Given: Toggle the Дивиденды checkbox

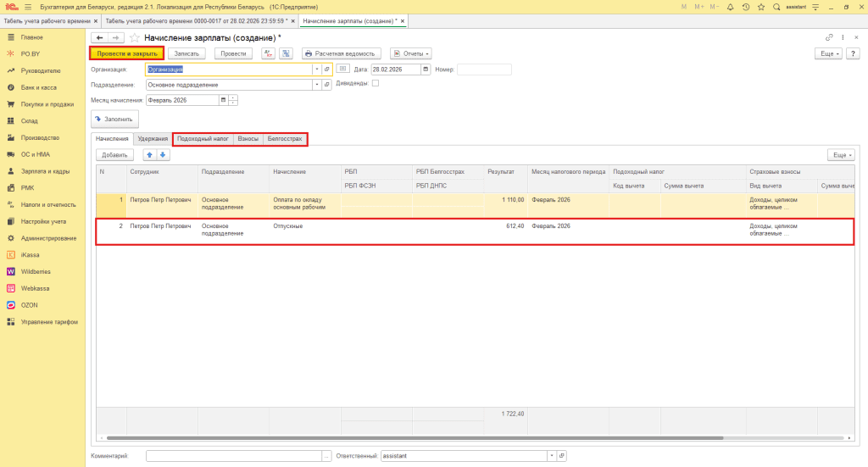Looking at the screenshot, I should 376,84.
